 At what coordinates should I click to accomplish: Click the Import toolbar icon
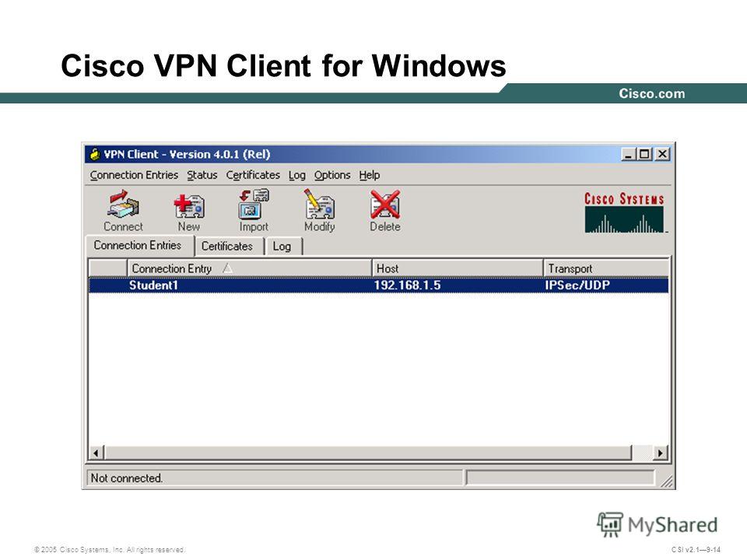coord(254,211)
